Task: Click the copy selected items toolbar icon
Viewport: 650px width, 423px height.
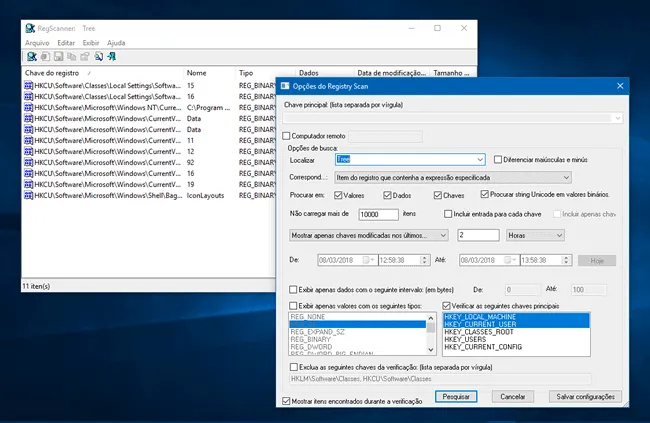Action: [72, 56]
